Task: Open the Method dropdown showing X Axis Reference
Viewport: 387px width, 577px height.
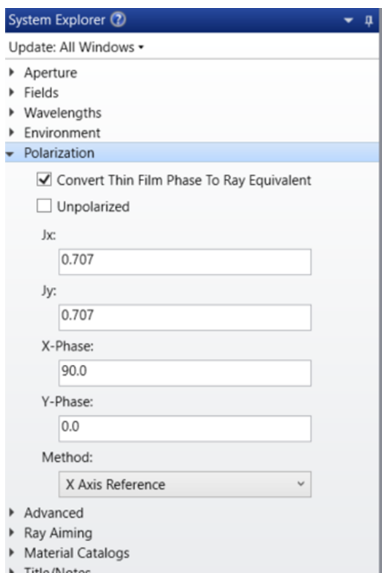Action: click(x=185, y=484)
